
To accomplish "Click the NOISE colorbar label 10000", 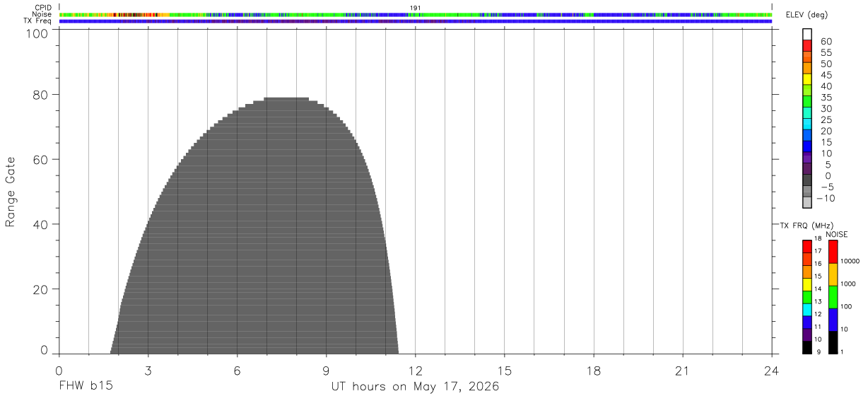I will (850, 261).
